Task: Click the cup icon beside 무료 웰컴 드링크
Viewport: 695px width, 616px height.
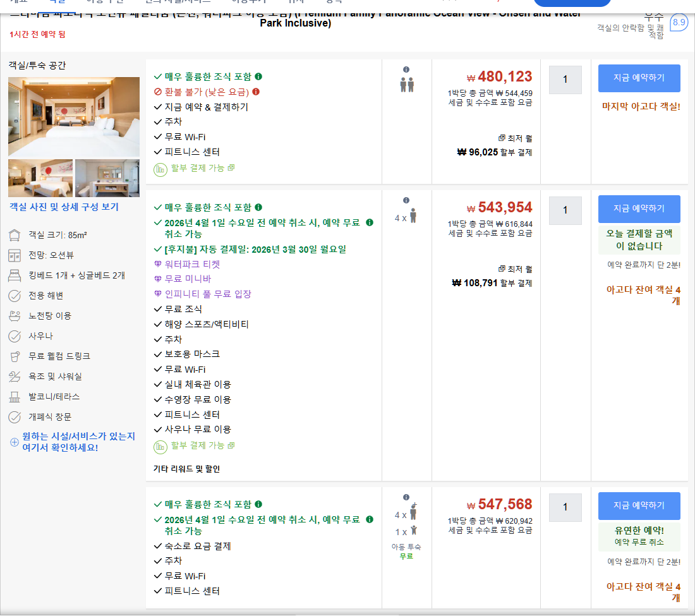Action: 15,356
